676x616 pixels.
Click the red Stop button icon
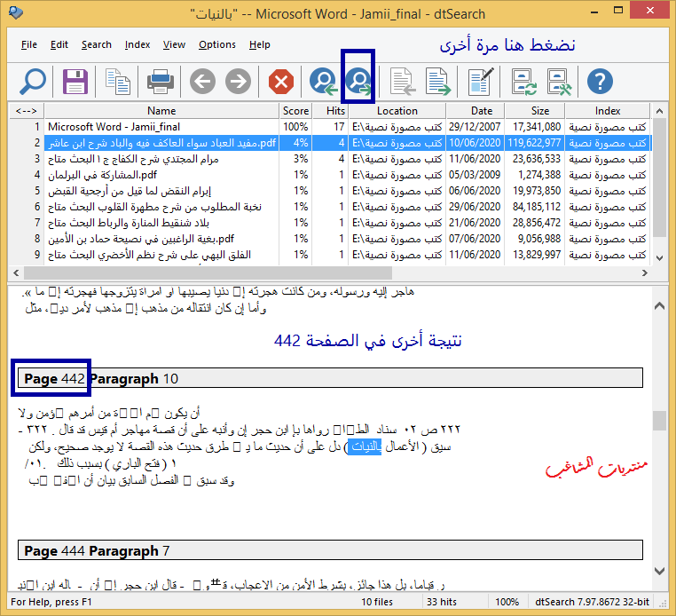(280, 83)
